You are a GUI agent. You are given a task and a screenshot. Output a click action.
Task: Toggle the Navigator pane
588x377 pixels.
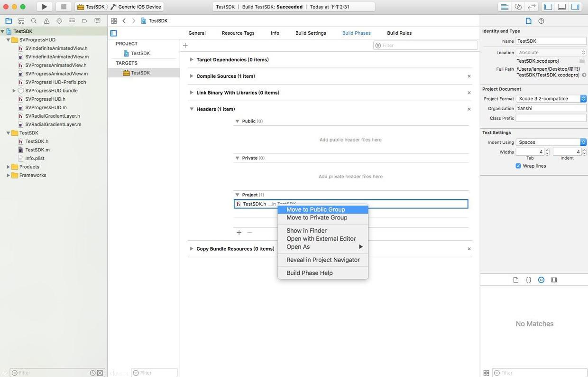548,7
